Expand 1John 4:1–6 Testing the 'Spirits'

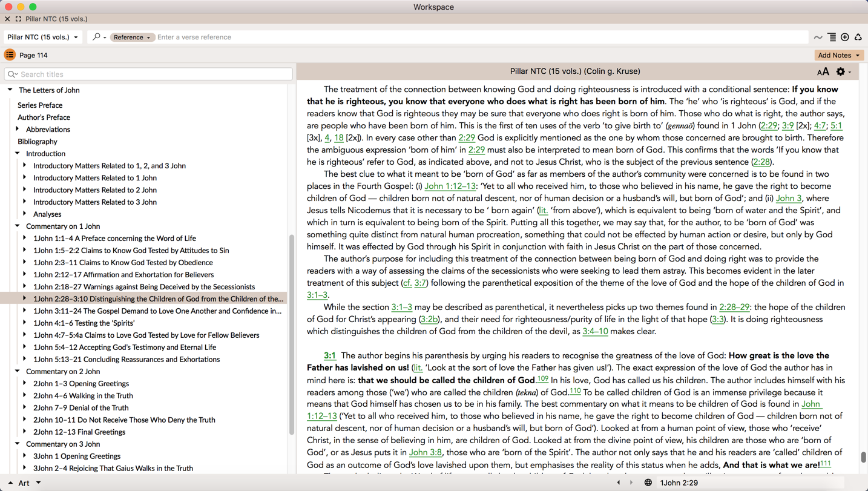coord(25,323)
